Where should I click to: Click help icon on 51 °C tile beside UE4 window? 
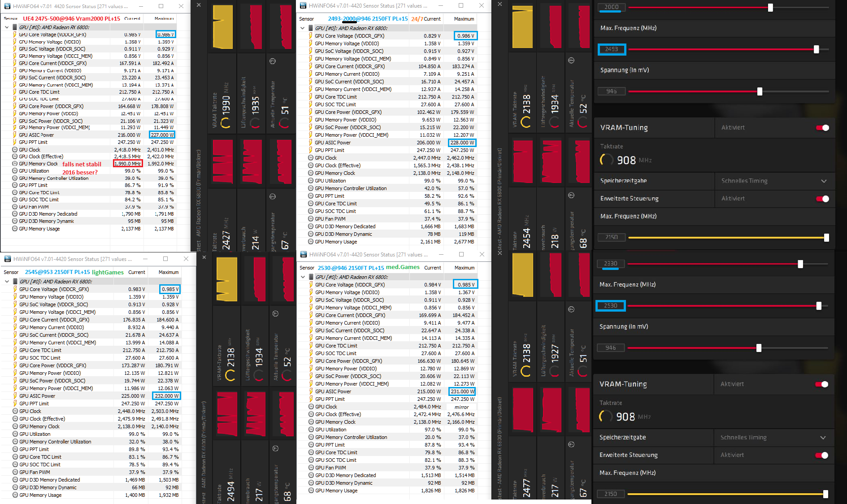[x=273, y=61]
